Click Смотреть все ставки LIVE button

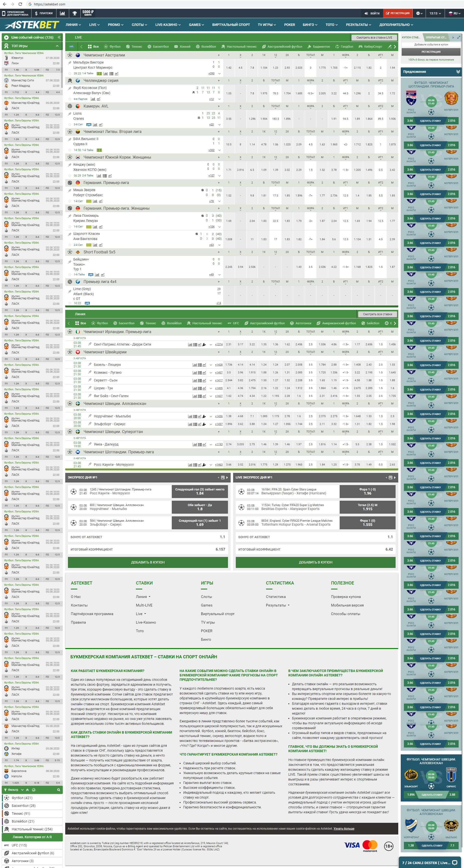click(x=374, y=37)
